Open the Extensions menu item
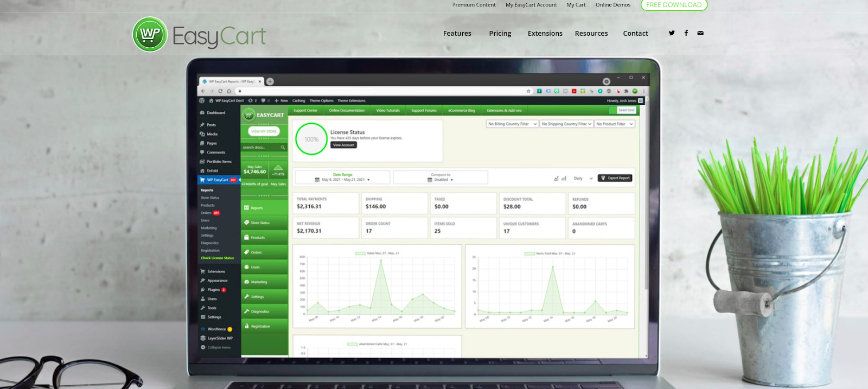 coord(545,33)
